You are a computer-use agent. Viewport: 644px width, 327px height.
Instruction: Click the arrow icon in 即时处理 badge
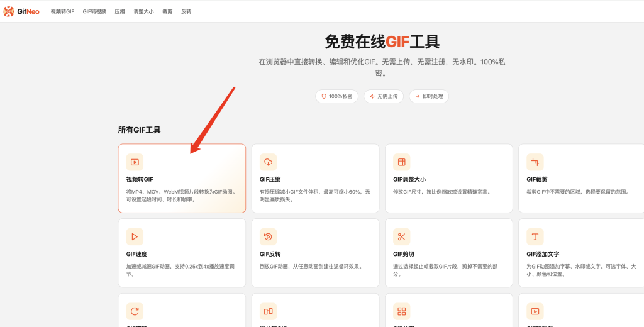(x=418, y=96)
